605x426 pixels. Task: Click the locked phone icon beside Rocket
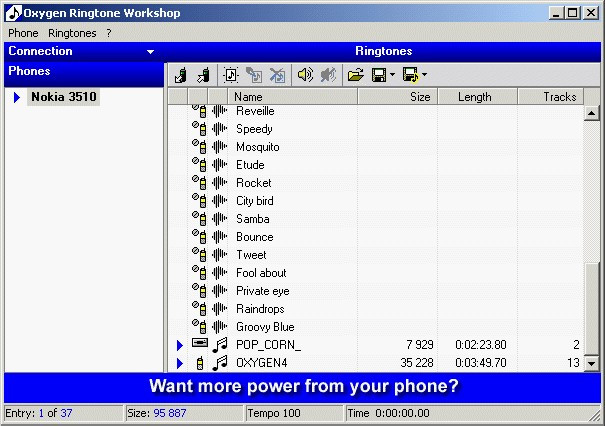(x=199, y=183)
